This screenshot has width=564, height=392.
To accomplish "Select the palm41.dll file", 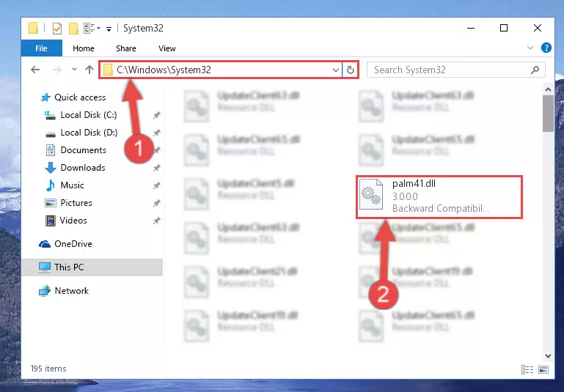I will 439,196.
